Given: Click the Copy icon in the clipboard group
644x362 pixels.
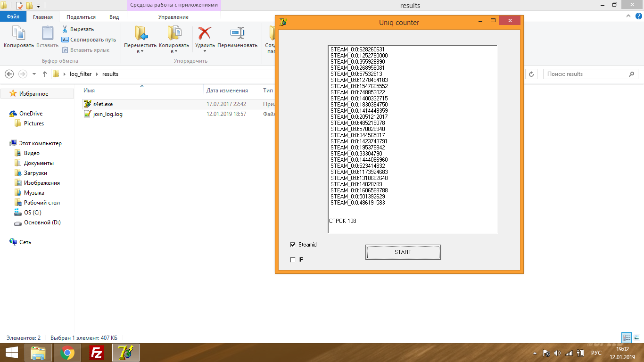Looking at the screenshot, I should coord(19,33).
